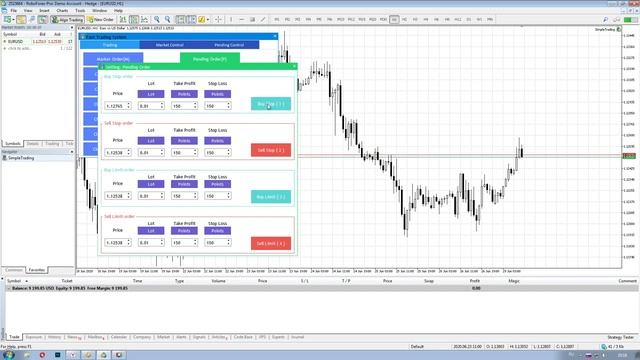The image size is (640, 360).
Task: Select the Crosshair tool
Action: coord(218,19)
